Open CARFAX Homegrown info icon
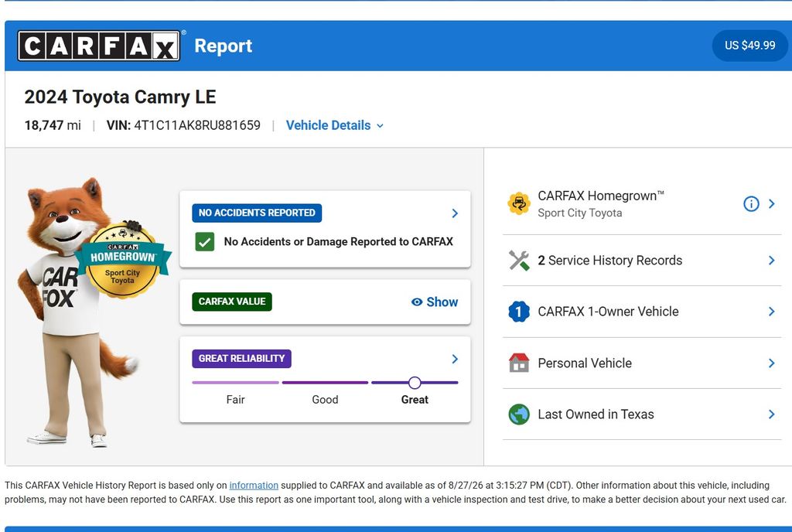The width and height of the screenshot is (792, 532). [751, 203]
